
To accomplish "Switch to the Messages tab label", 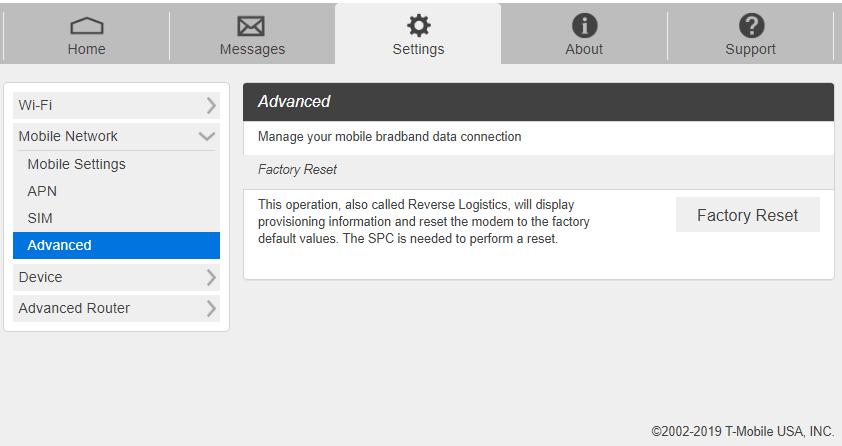I will click(252, 49).
